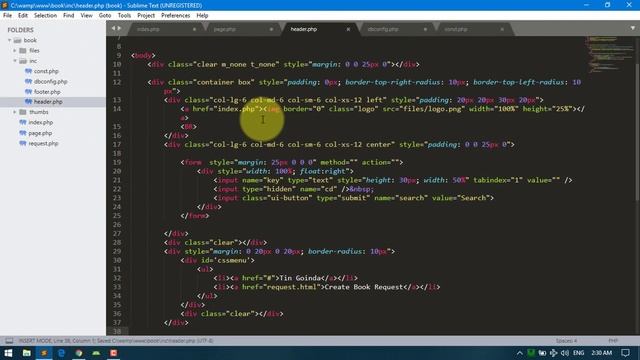Go to the previous tab with left arrow
640x360 pixels.
coord(113,29)
